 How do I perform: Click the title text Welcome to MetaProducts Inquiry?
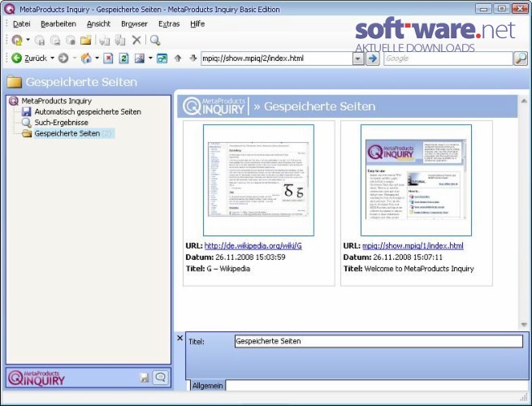coord(419,269)
